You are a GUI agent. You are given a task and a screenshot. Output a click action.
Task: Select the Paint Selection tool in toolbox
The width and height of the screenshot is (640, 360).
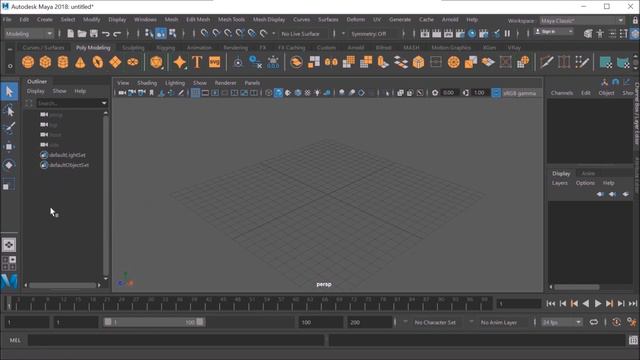9,128
